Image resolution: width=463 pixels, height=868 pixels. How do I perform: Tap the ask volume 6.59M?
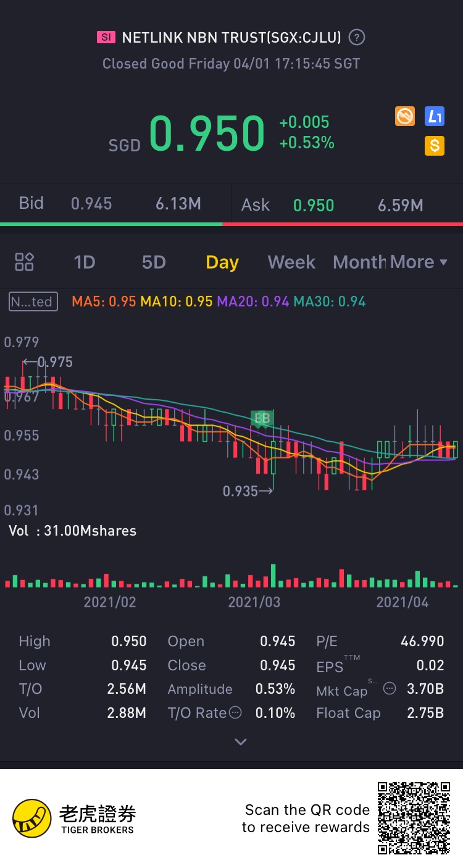[401, 205]
